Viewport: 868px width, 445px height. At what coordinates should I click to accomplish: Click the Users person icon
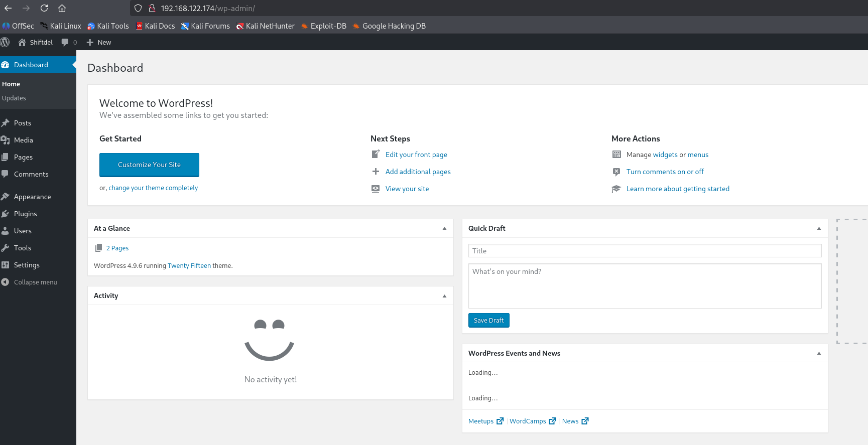(5, 231)
